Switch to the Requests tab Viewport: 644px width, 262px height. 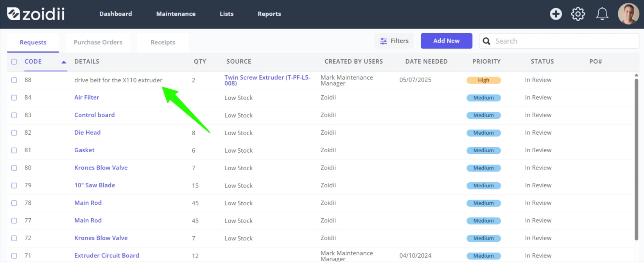[33, 42]
